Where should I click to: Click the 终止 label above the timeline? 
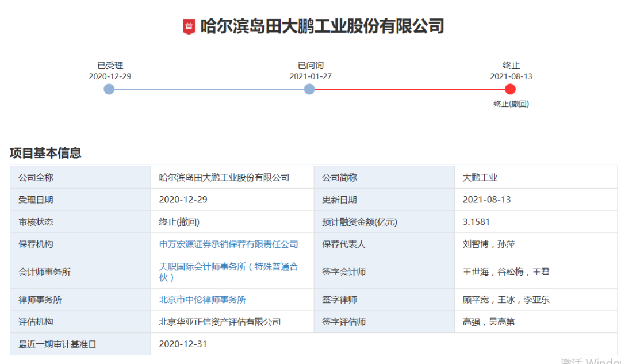pyautogui.click(x=511, y=66)
